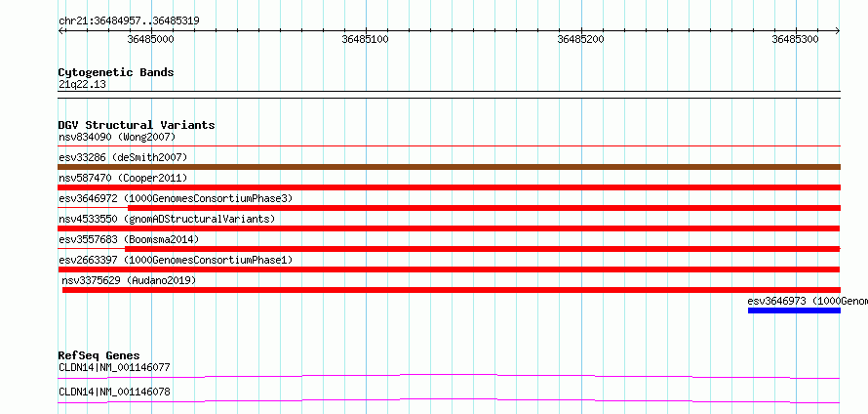This screenshot has width=868, height=414.
Task: Click the 36485200 ruler coordinate
Action: tap(580, 39)
